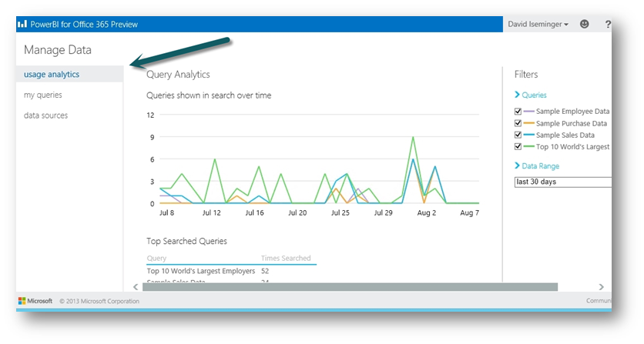
Task: Click the Jul 8 axis label
Action: coord(166,212)
